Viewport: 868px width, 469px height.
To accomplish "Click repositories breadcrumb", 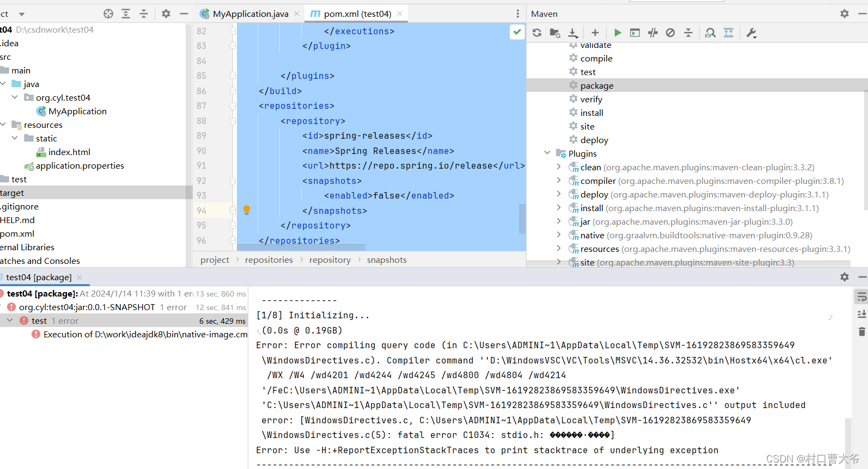I will point(269,260).
